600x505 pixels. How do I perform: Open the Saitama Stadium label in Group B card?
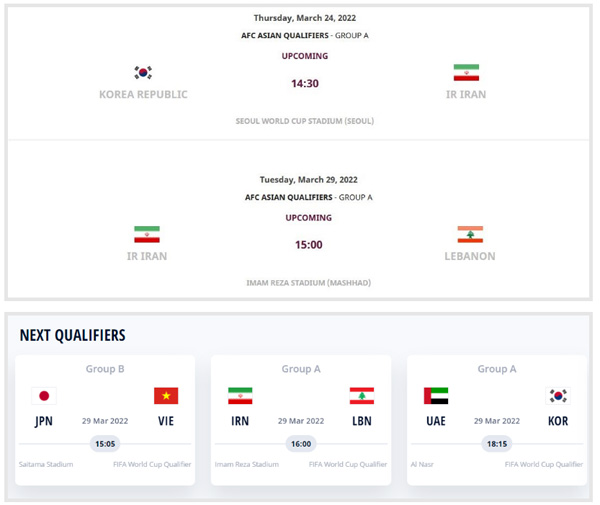pos(46,464)
